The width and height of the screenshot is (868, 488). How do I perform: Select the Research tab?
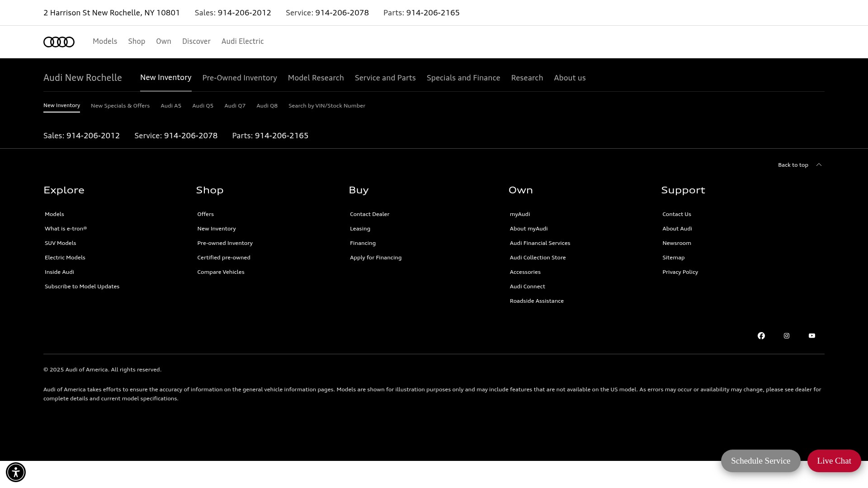click(527, 78)
